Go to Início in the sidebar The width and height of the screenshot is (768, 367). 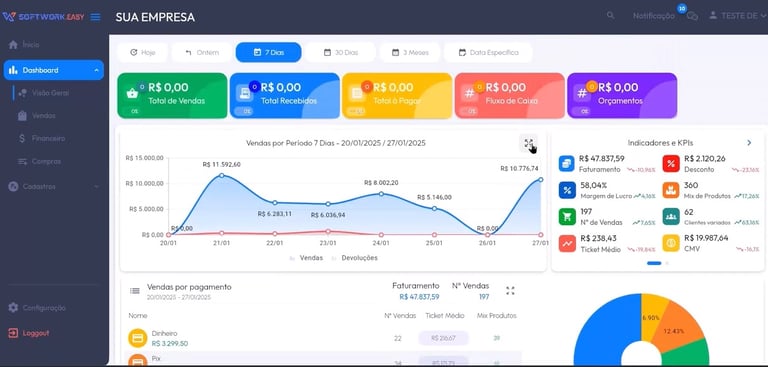[31, 45]
